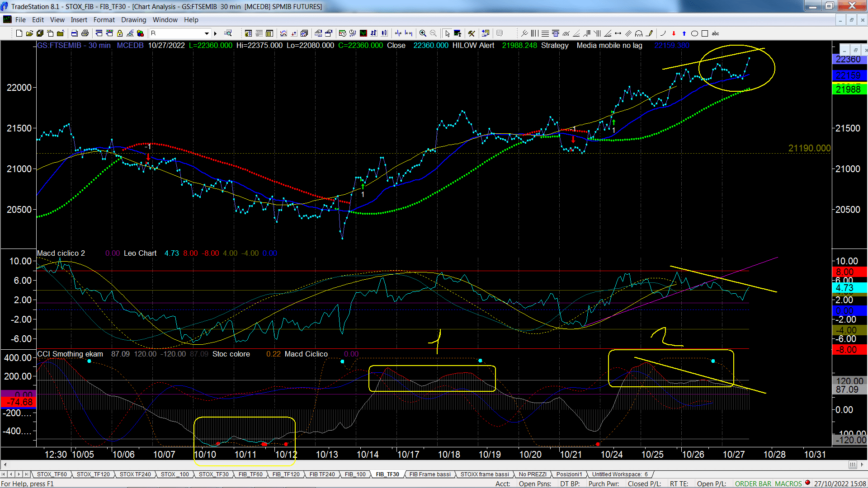Select the vertical lines drawing tool

click(535, 33)
